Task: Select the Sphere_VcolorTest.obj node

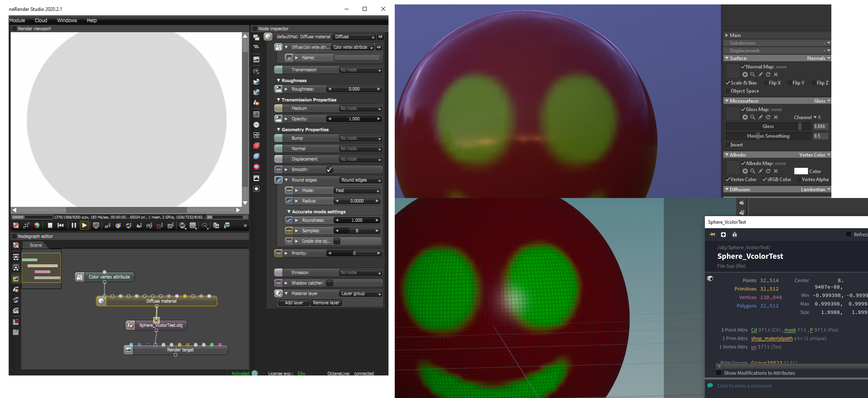Action: pos(156,325)
